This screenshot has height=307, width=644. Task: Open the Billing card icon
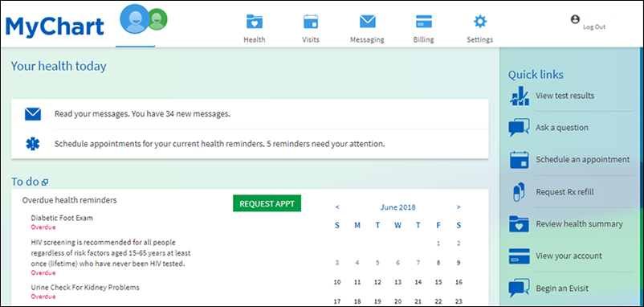[423, 22]
